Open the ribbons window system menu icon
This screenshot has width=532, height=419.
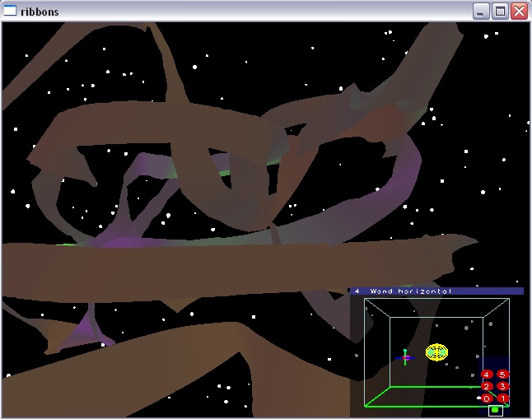tap(11, 12)
